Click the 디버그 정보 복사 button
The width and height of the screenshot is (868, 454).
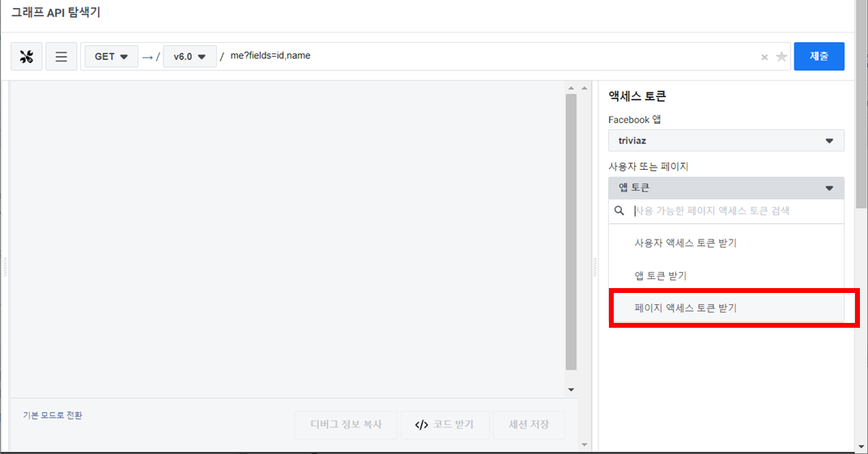[346, 425]
